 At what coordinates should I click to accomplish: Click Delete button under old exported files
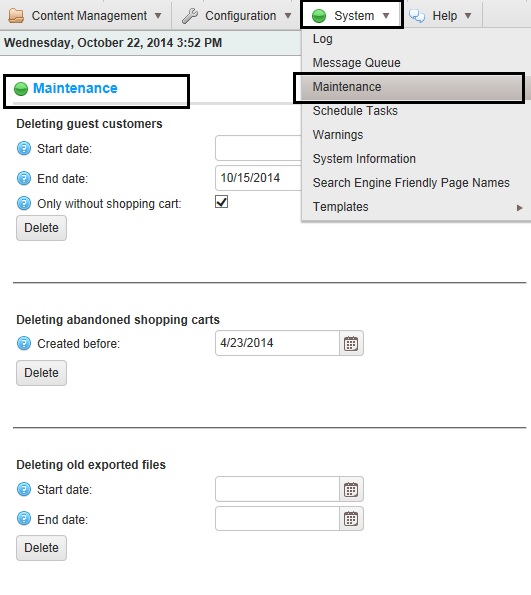[x=41, y=548]
